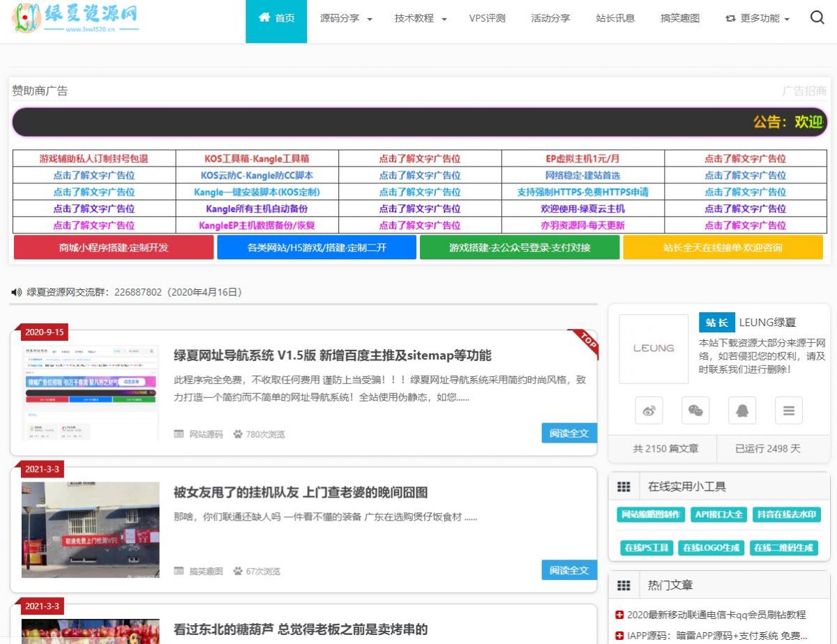837x644 pixels.
Task: Click the QQ penguin icon
Action: 742,411
